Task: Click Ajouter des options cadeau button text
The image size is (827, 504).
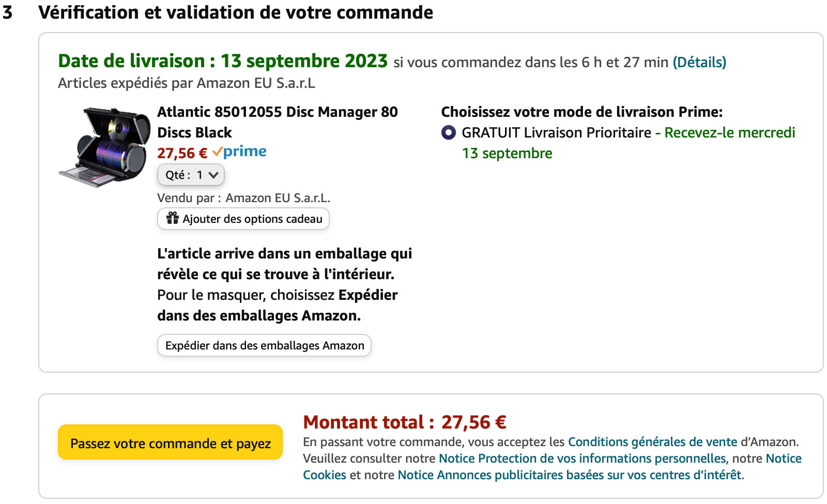Action: pyautogui.click(x=252, y=219)
